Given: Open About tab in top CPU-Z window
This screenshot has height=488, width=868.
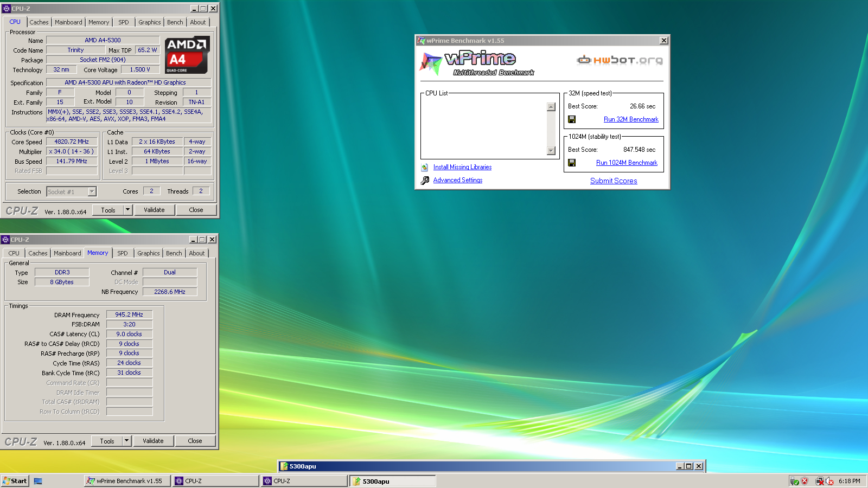Looking at the screenshot, I should (x=198, y=22).
